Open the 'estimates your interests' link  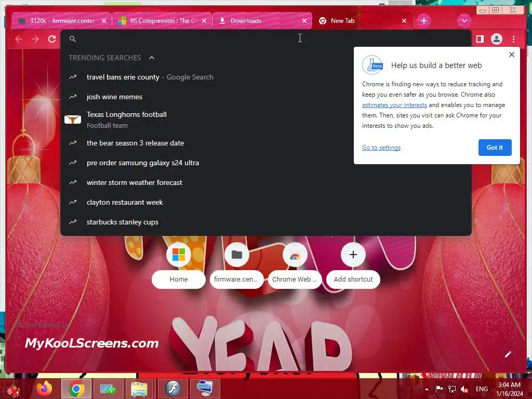click(394, 105)
